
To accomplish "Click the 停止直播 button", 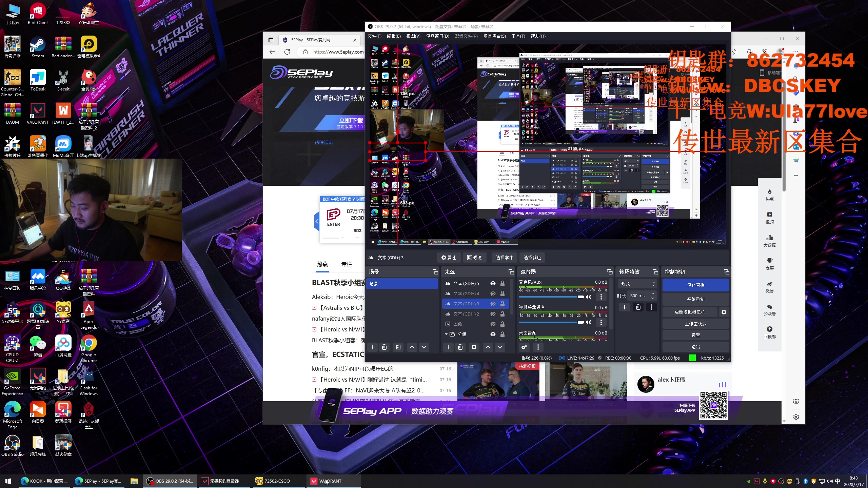I will click(695, 285).
